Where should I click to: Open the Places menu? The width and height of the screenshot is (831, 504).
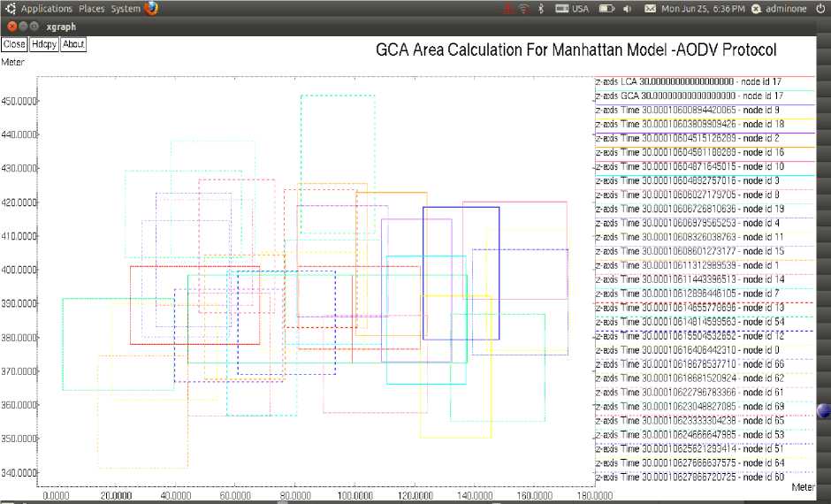[91, 9]
